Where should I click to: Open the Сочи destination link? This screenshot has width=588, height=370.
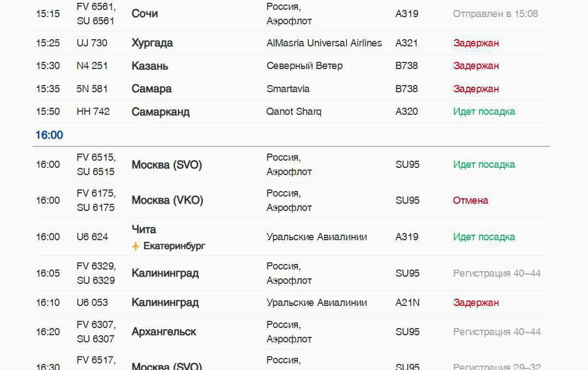point(145,14)
